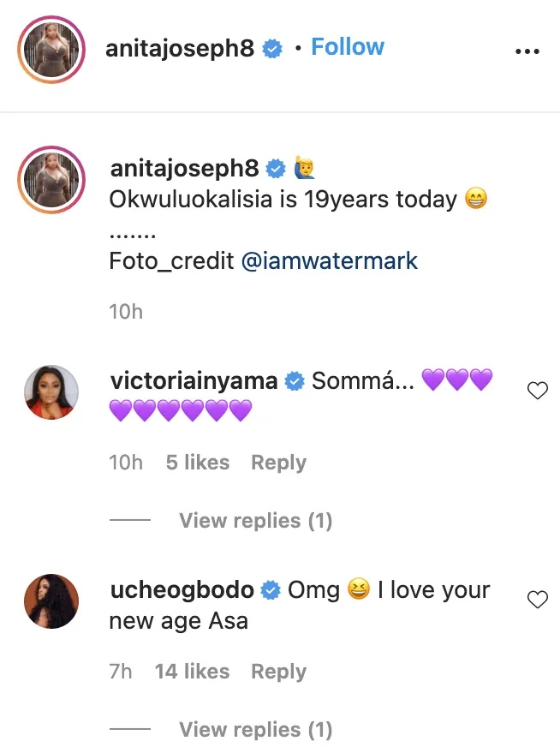Viewport: 560px width, 747px height.
Task: Click the victoriainyama username link
Action: click(195, 381)
